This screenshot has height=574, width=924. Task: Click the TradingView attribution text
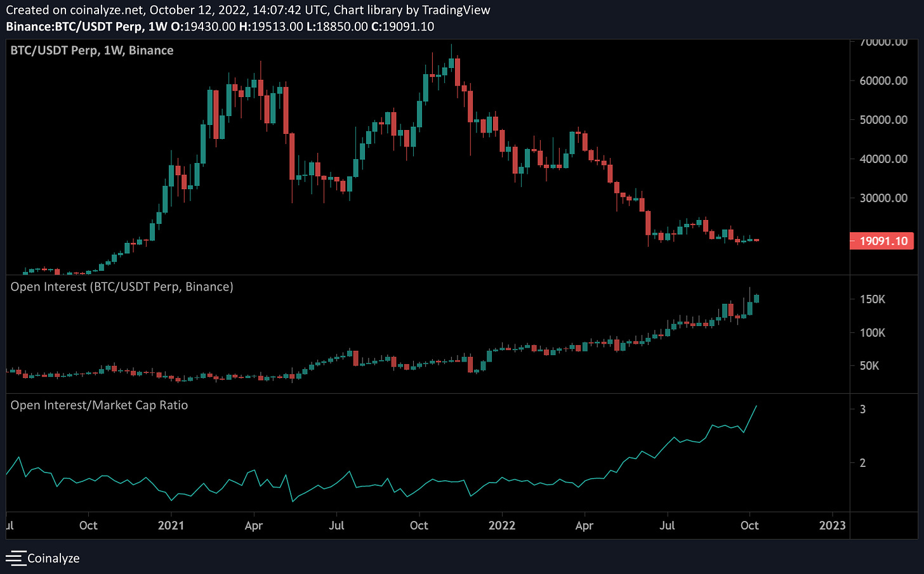[x=456, y=10]
